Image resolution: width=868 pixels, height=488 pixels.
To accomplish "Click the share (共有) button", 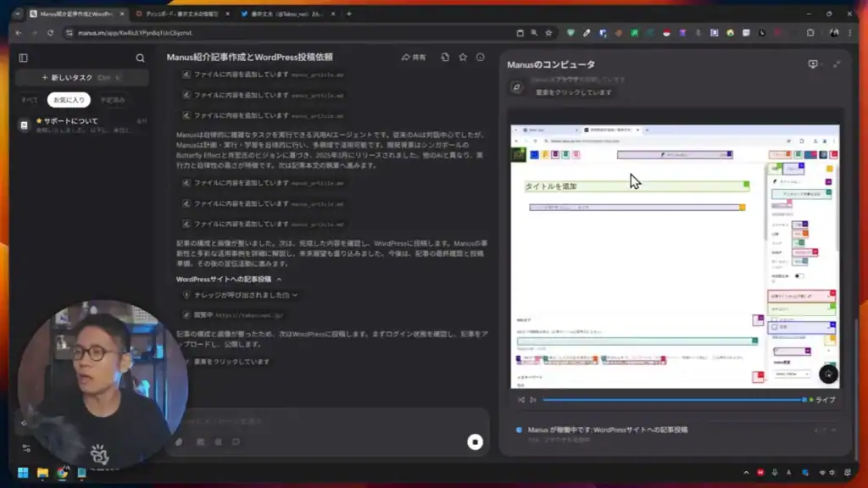I will [x=414, y=57].
